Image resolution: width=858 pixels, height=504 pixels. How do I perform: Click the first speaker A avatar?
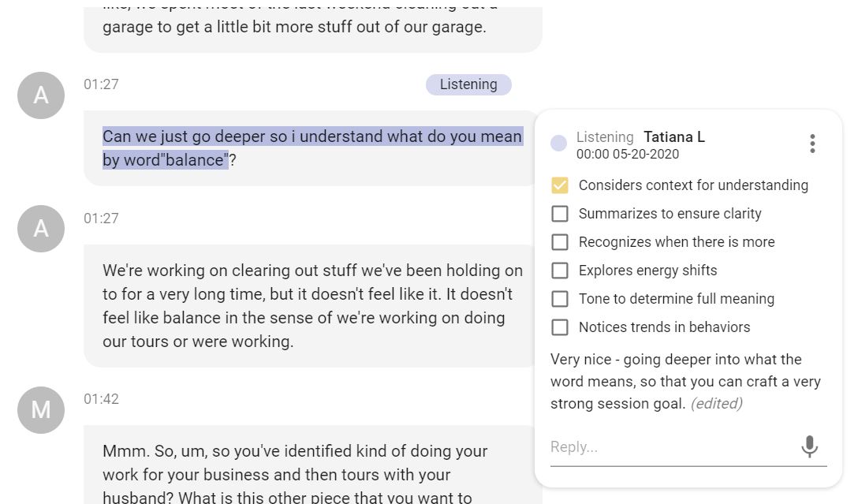tap(41, 95)
